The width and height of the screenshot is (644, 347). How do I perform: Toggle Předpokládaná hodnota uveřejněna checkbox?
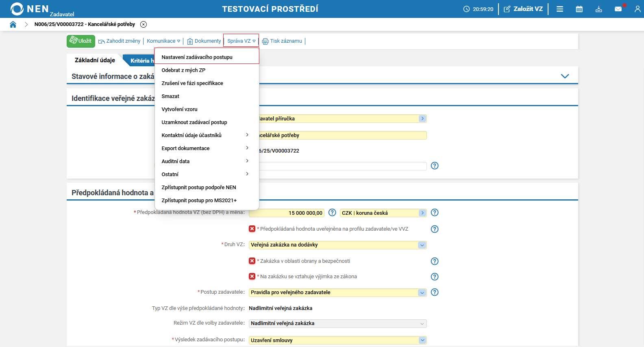tap(252, 229)
